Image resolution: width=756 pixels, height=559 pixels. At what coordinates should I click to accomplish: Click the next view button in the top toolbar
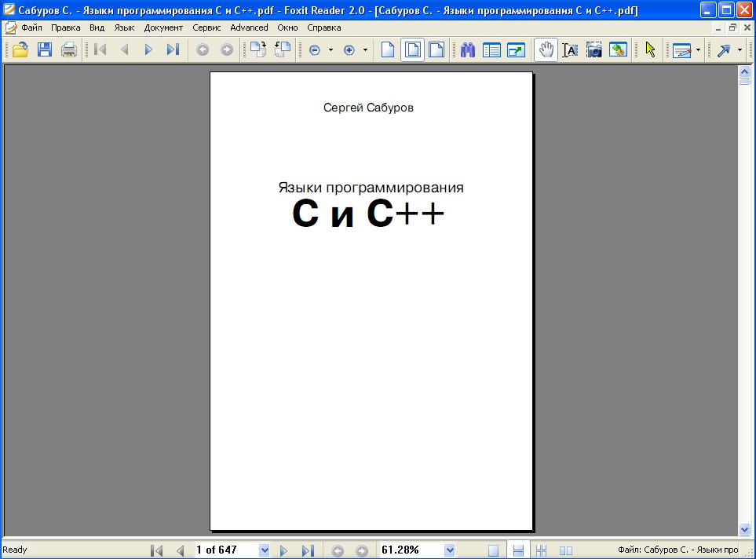click(227, 49)
